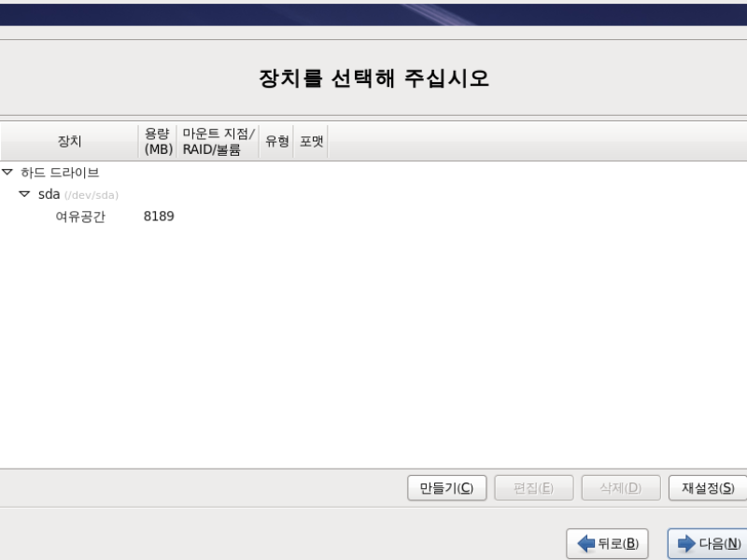Click the 삭제(D) button
Viewport: 747px width, 560px height.
(x=621, y=488)
